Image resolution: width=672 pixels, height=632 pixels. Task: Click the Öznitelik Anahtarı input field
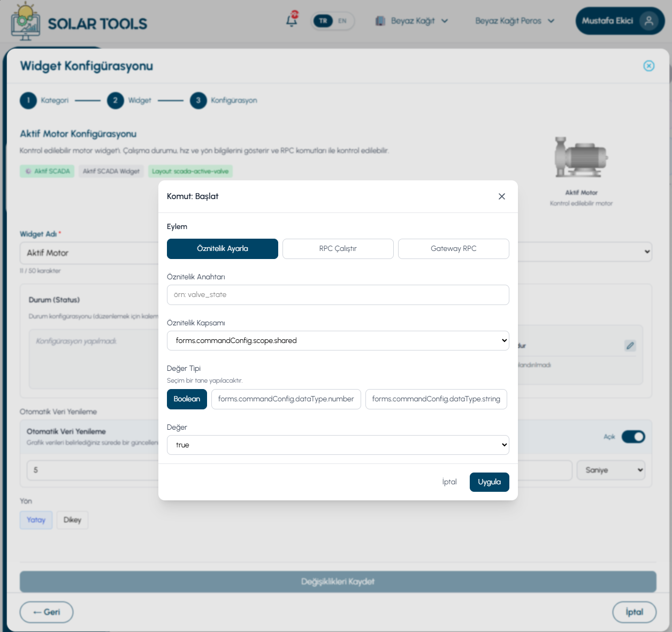pos(338,295)
